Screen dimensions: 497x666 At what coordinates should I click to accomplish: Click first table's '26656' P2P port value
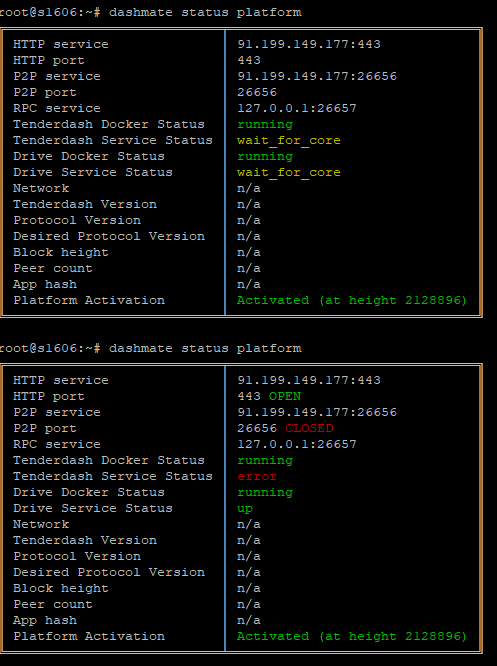257,93
